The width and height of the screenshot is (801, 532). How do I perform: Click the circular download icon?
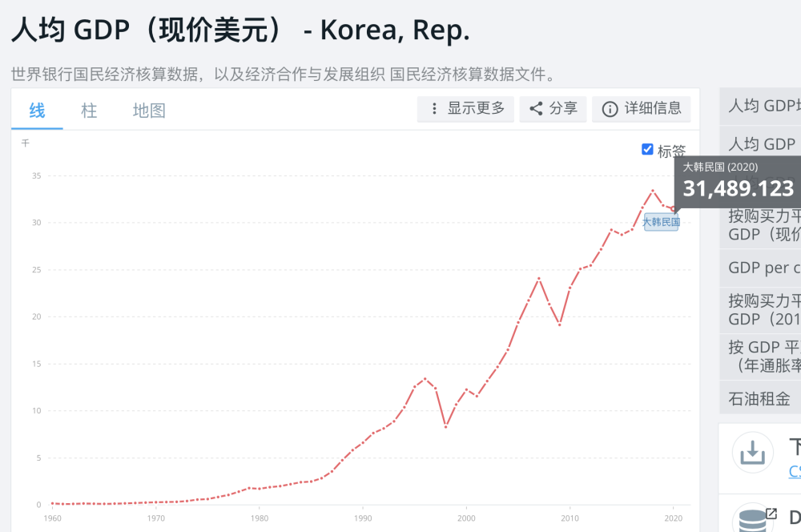tap(752, 453)
